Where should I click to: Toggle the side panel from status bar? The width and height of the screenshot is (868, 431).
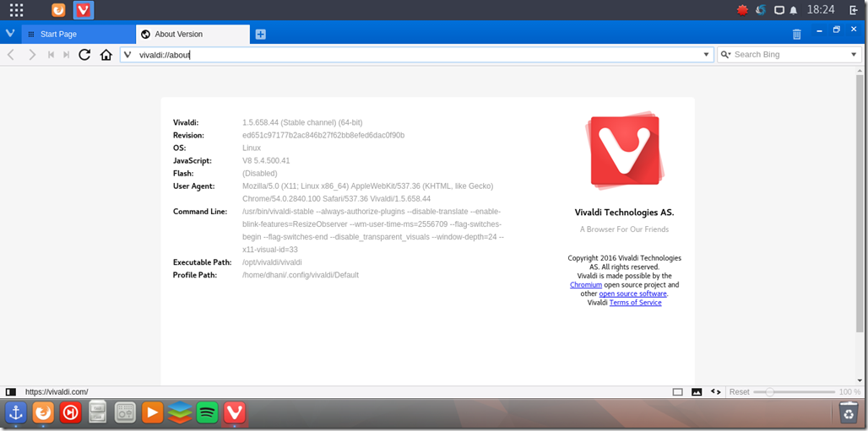pos(10,391)
